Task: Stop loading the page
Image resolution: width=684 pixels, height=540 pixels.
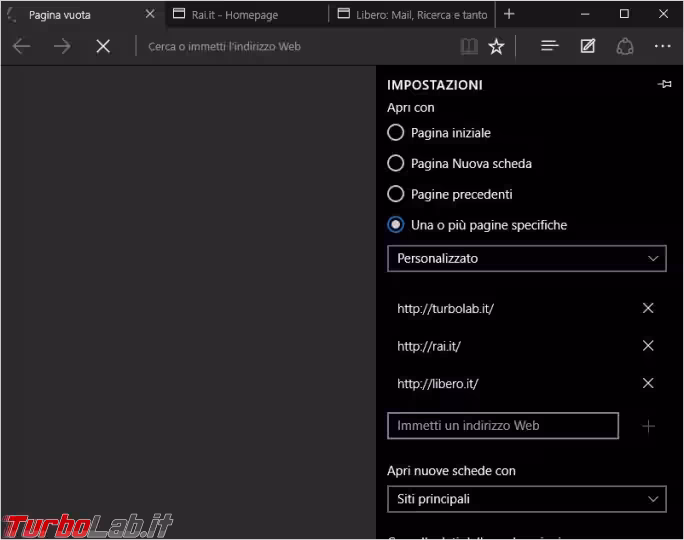Action: tap(103, 46)
